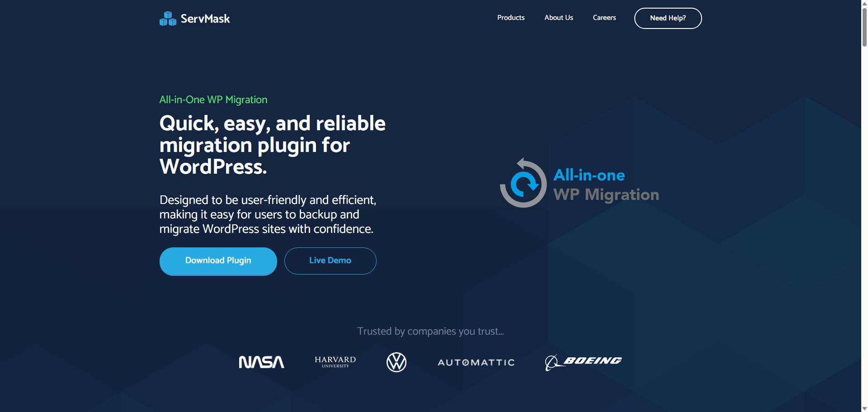Image resolution: width=868 pixels, height=412 pixels.
Task: Select the Automattic company logo
Action: pyautogui.click(x=476, y=362)
